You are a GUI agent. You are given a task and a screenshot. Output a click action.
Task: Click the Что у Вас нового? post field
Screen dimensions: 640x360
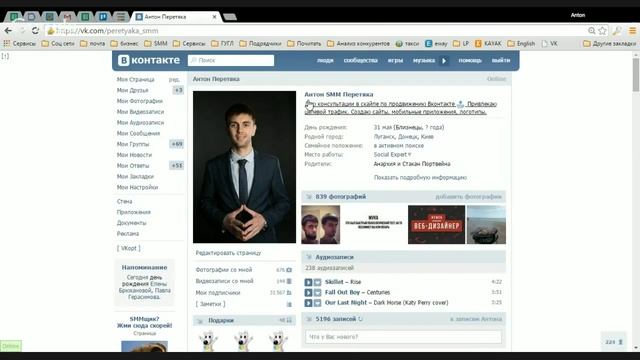click(x=403, y=337)
